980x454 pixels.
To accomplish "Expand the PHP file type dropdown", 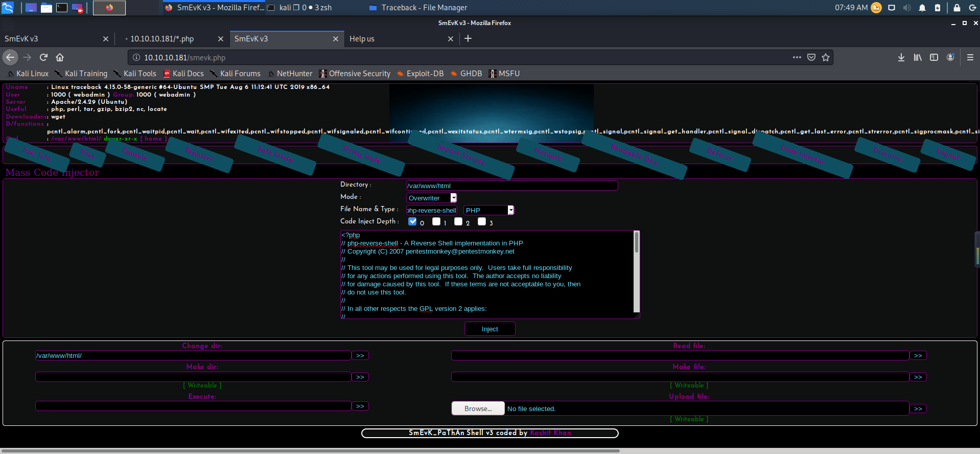I will pyautogui.click(x=488, y=210).
